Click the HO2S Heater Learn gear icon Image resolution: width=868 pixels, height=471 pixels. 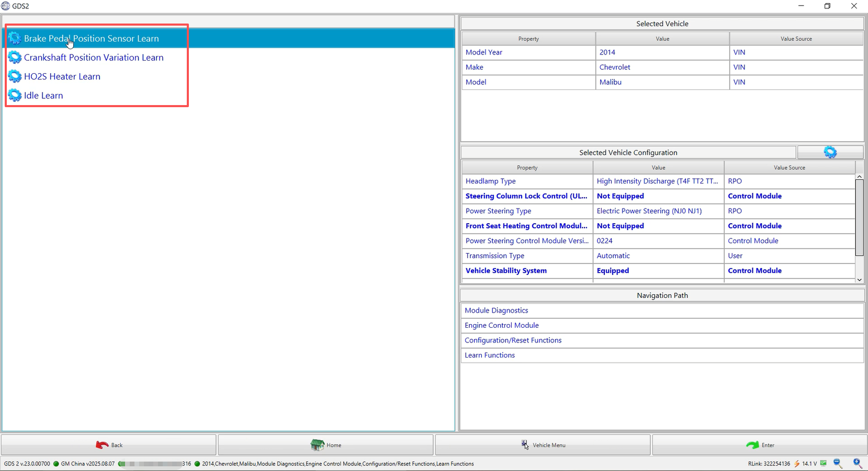pos(15,77)
